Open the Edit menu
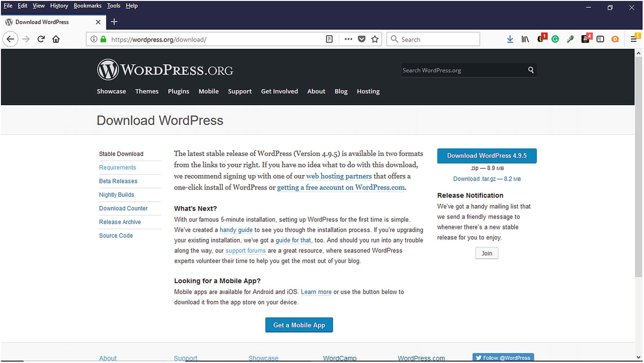This screenshot has height=363, width=644. click(22, 6)
